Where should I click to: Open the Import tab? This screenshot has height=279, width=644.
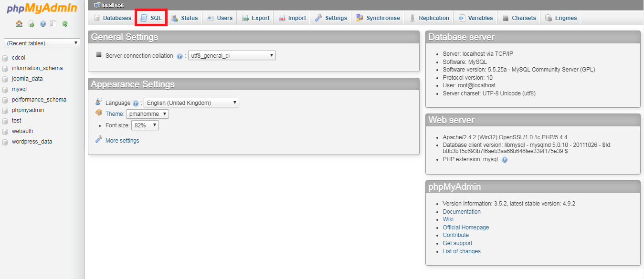(292, 18)
